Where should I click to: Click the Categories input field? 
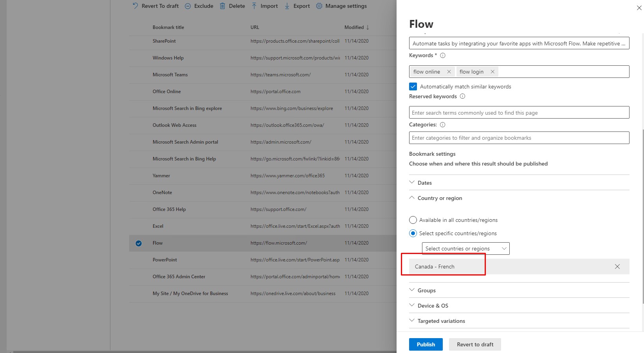519,138
